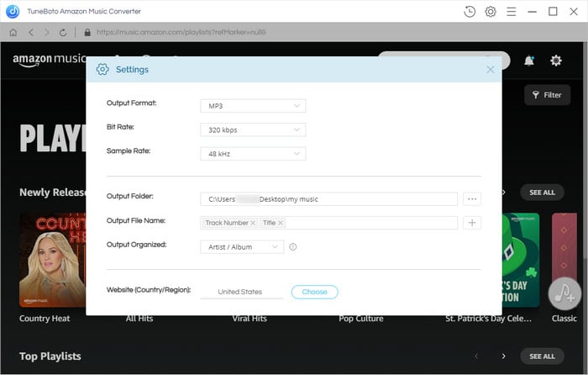Show Output Organized info tooltip icon
This screenshot has height=375, width=588.
tap(293, 247)
